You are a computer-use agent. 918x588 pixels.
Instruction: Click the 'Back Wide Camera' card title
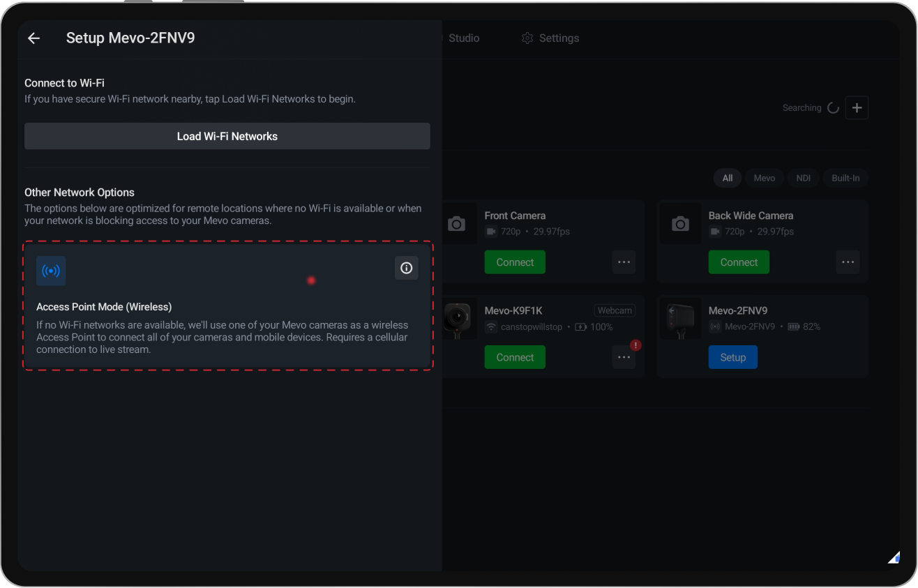click(x=751, y=216)
